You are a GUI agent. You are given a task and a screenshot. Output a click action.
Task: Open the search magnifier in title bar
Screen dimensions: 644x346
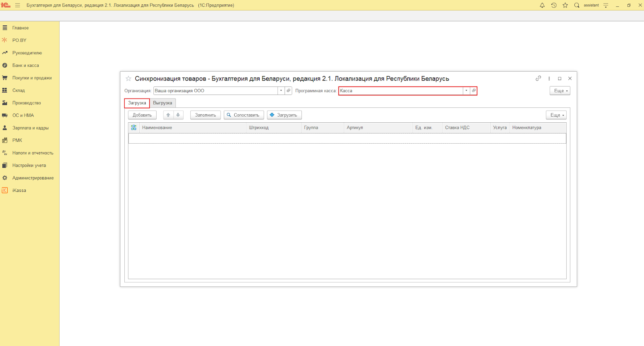click(x=577, y=5)
